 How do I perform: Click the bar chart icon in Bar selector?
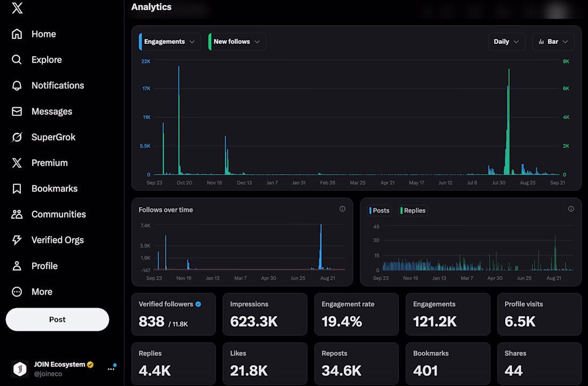point(541,42)
